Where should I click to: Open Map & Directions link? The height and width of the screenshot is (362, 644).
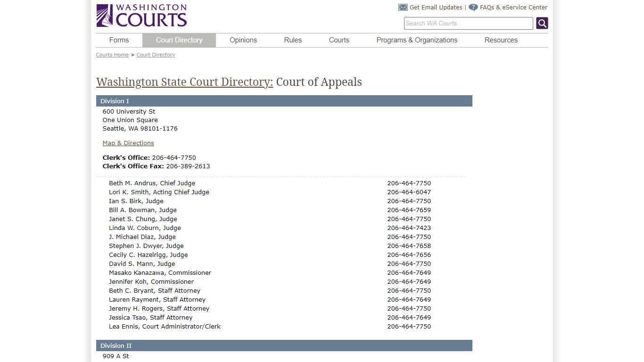pyautogui.click(x=128, y=143)
